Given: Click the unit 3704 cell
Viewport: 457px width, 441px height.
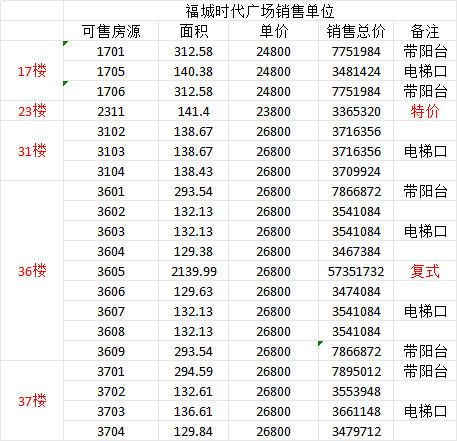Looking at the screenshot, I should 111,431.
